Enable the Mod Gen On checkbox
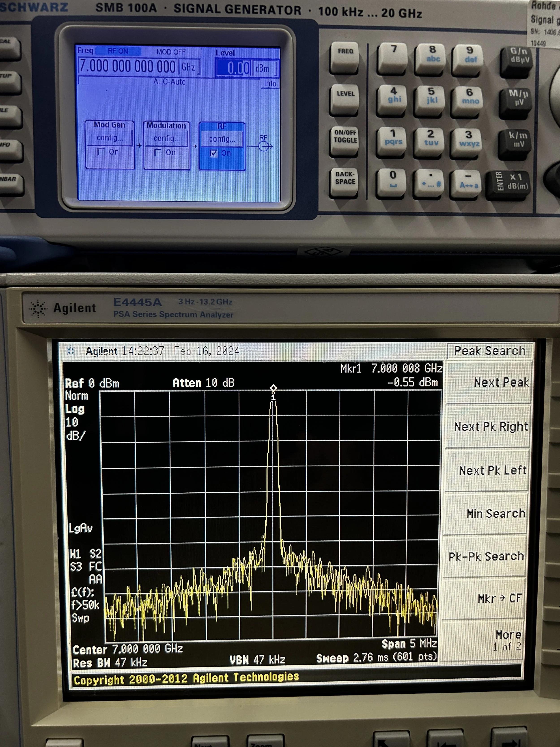This screenshot has width=560, height=747. point(101,152)
